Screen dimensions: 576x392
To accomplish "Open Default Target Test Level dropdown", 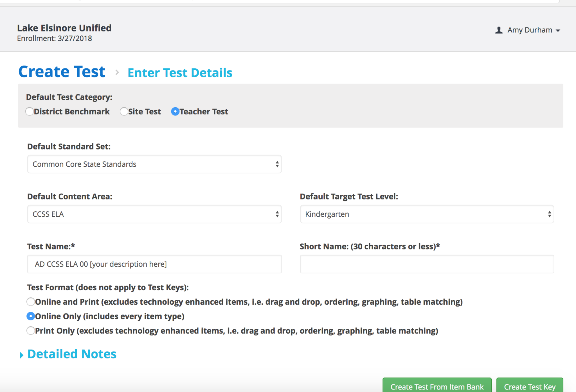I will [427, 214].
